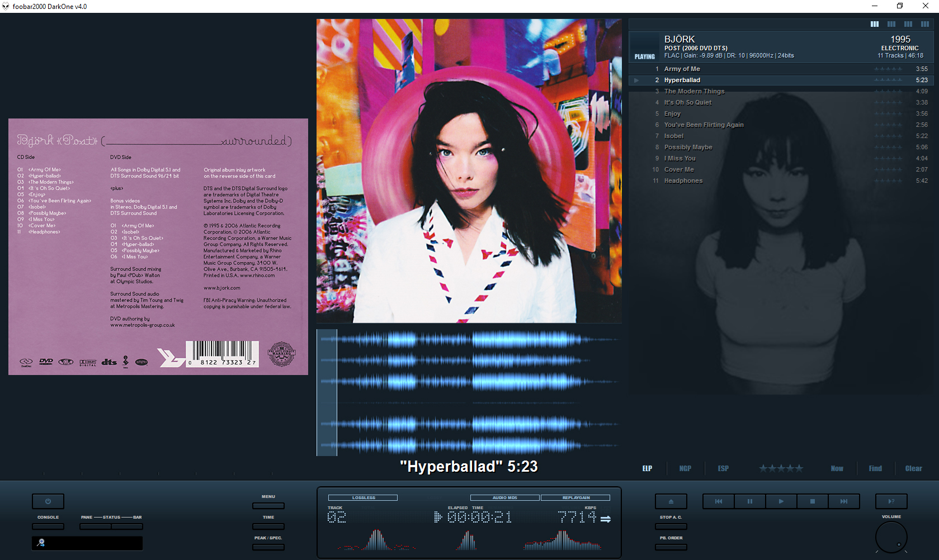This screenshot has width=939, height=560.
Task: Click the 7714 KBPS bitrate readout
Action: (x=577, y=518)
